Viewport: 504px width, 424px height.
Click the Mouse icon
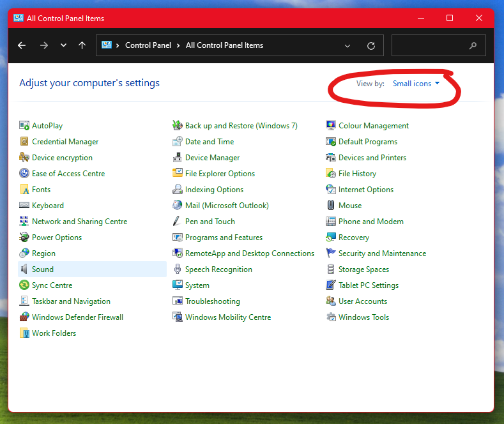[x=331, y=205]
